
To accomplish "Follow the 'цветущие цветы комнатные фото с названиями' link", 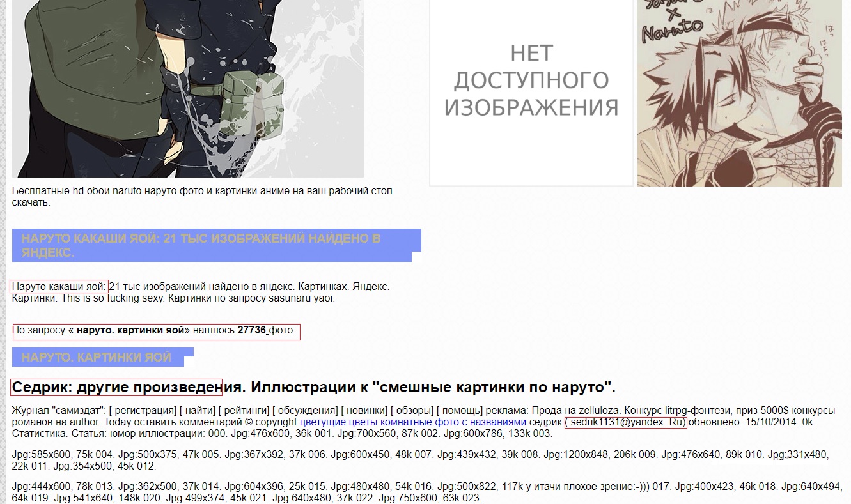I will coord(413,422).
